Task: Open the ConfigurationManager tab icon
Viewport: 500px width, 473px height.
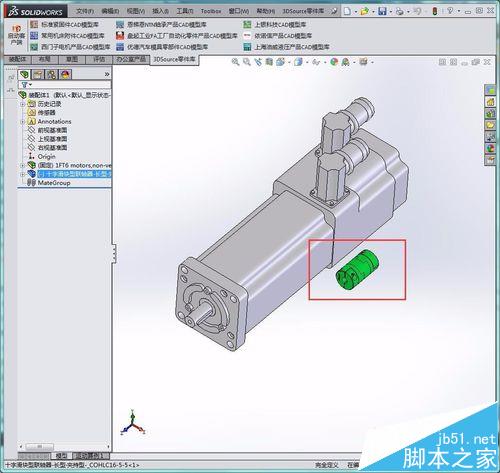Action: tap(51, 74)
